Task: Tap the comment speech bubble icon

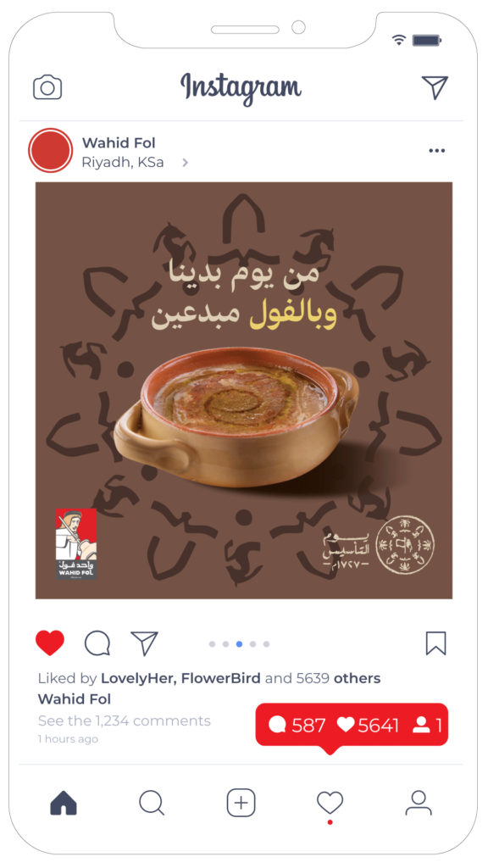Action: [97, 643]
